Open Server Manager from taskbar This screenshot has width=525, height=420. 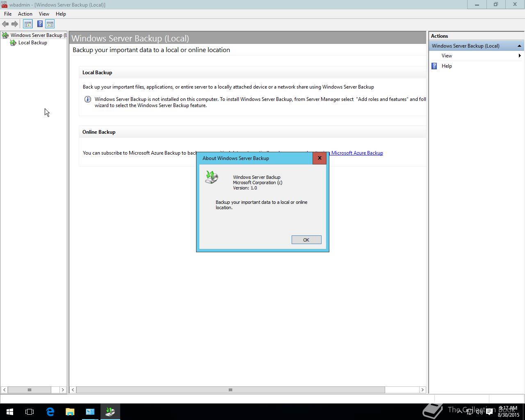tap(90, 412)
